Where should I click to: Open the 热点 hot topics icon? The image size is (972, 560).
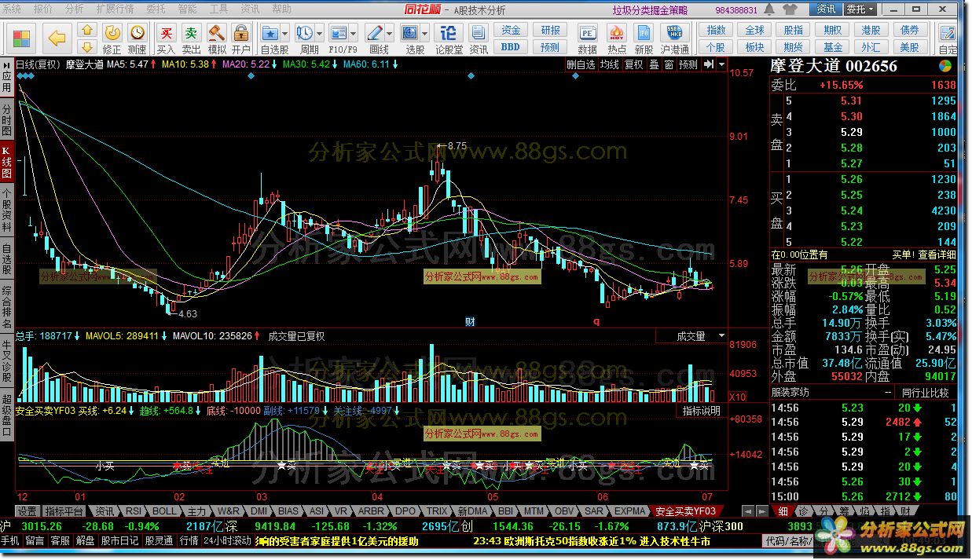click(617, 38)
